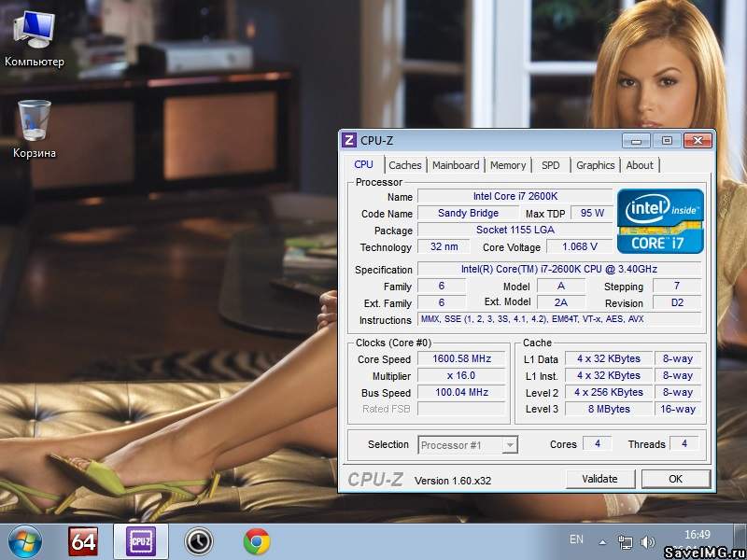Launch AIDA64 from the taskbar
The image size is (747, 560).
click(x=83, y=541)
